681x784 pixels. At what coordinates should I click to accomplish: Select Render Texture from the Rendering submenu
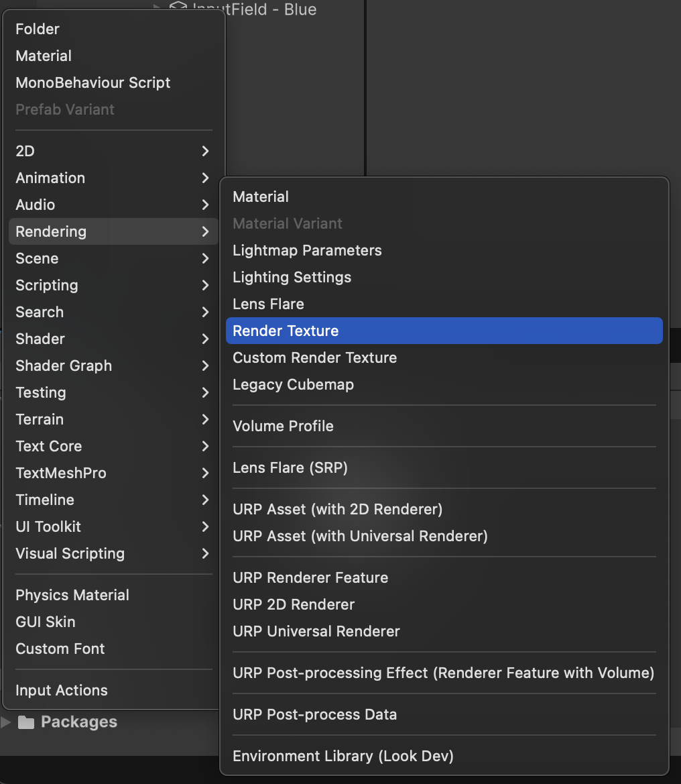point(286,331)
